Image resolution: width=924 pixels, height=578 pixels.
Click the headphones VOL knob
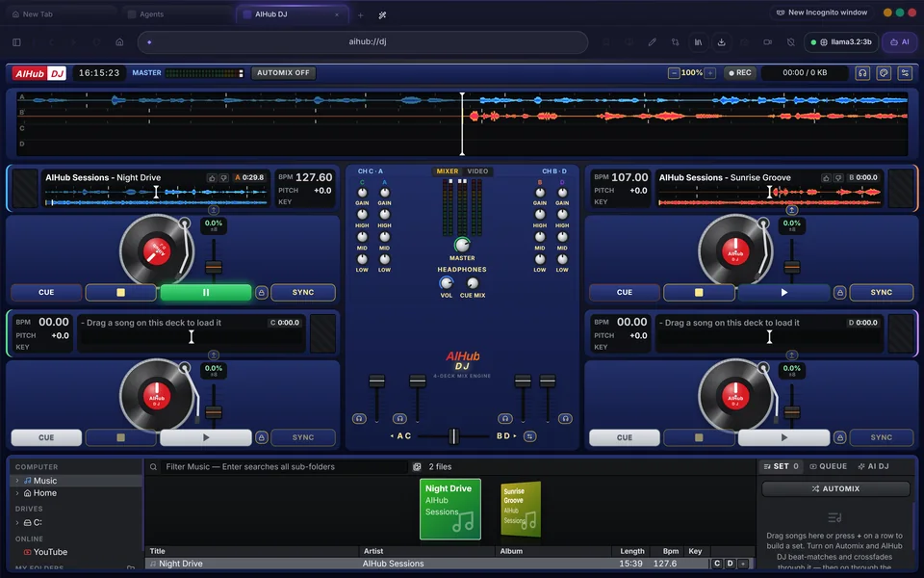pyautogui.click(x=446, y=283)
